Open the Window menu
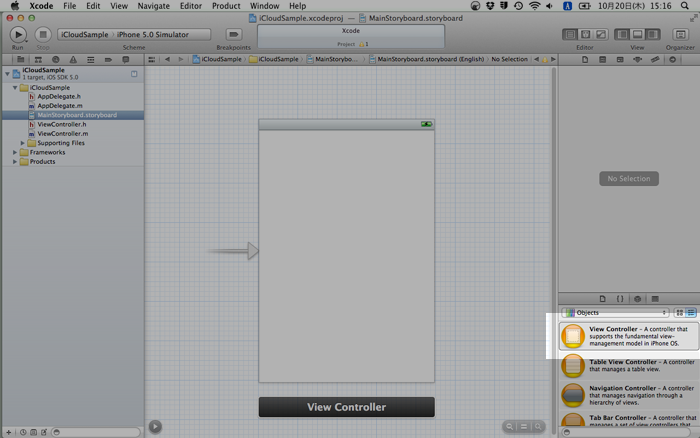The height and width of the screenshot is (438, 700). point(264,6)
